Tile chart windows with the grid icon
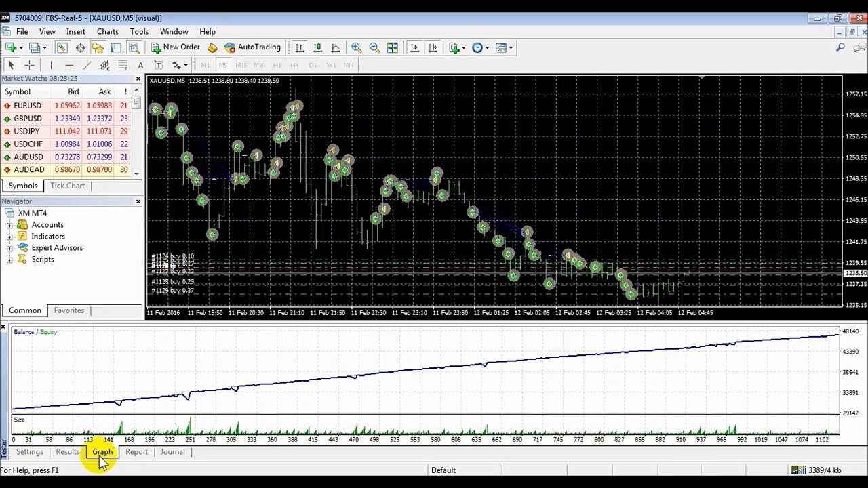 point(393,47)
